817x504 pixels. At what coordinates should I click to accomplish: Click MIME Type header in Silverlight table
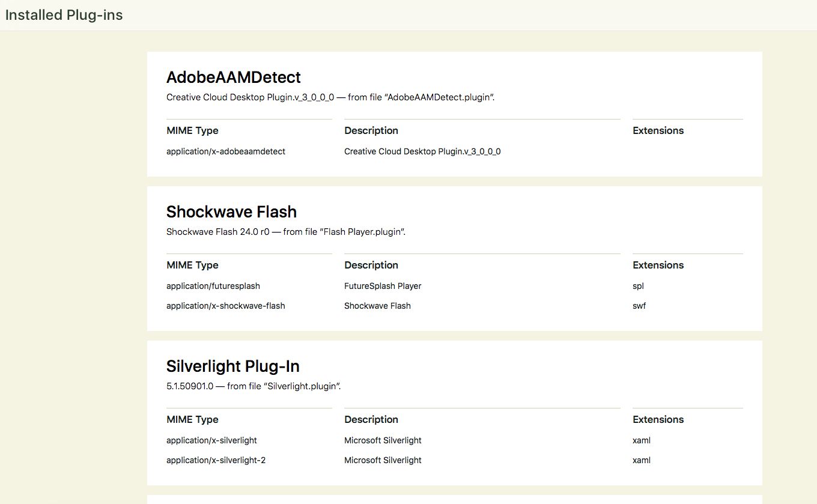pos(192,419)
